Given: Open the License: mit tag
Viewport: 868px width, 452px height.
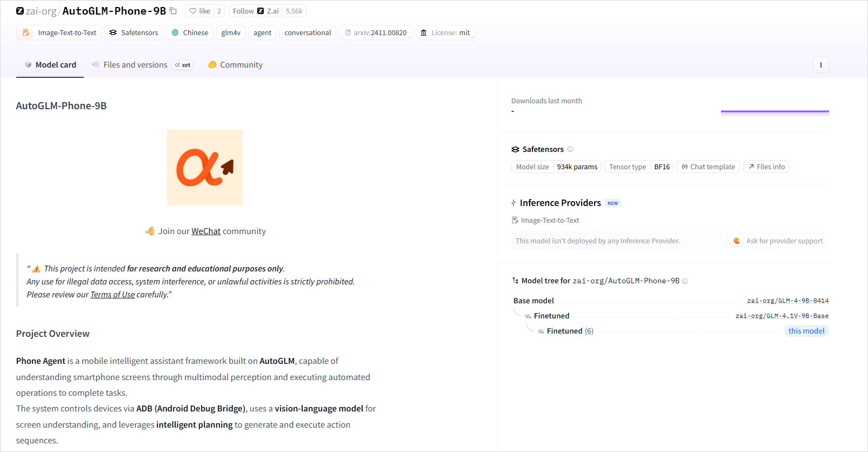Looking at the screenshot, I should pyautogui.click(x=445, y=33).
